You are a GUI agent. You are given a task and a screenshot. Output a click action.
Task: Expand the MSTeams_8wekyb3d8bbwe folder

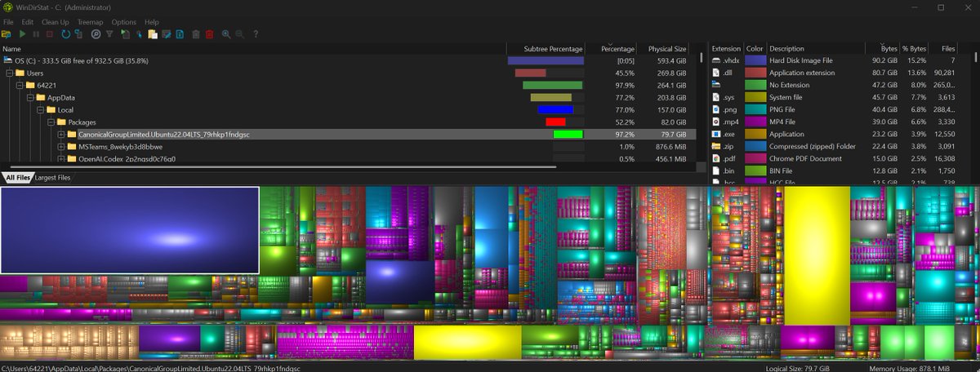[61, 146]
